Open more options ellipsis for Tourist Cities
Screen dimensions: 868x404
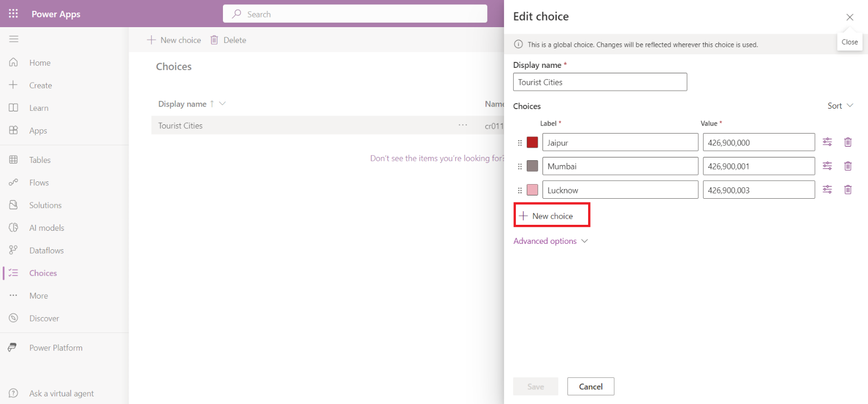click(462, 125)
